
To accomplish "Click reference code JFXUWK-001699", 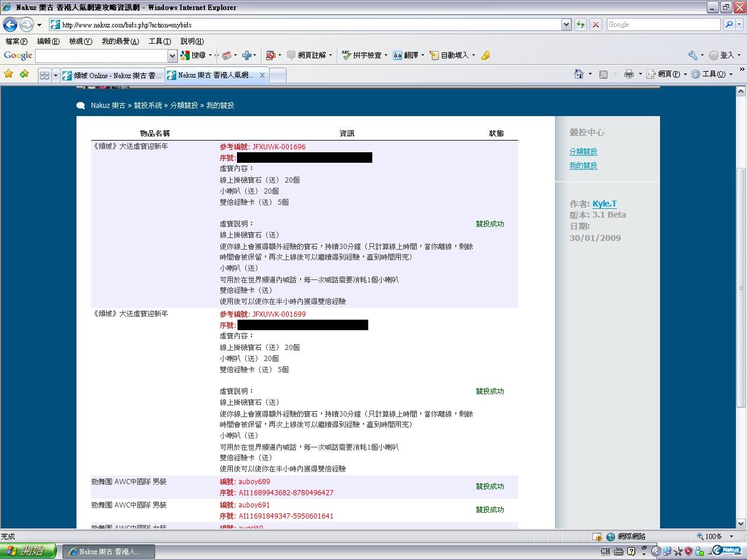I will [x=279, y=314].
